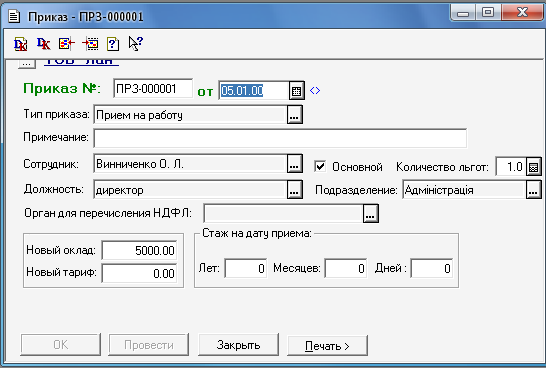Open the Тип приказа selection list
The image size is (546, 368).
click(x=295, y=115)
